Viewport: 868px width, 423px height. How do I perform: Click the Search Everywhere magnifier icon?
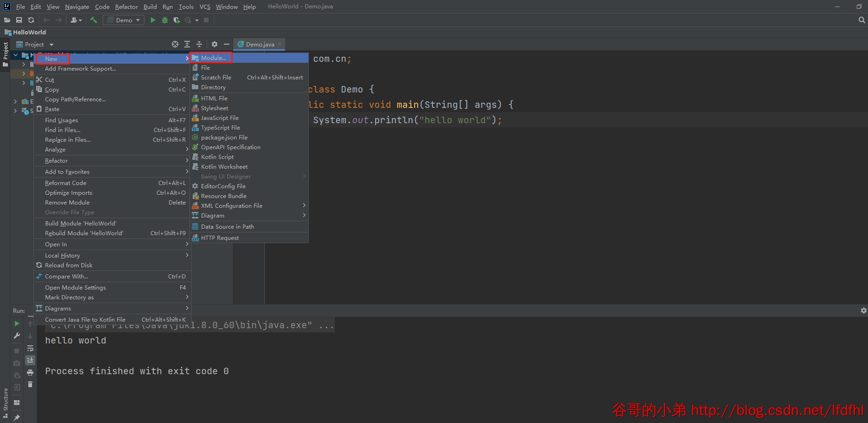click(862, 20)
